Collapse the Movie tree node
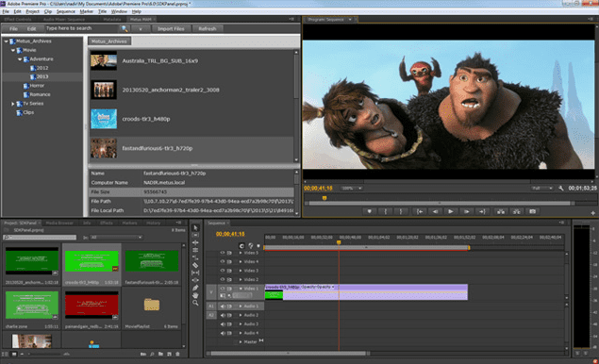The height and width of the screenshot is (364, 599). click(x=13, y=50)
